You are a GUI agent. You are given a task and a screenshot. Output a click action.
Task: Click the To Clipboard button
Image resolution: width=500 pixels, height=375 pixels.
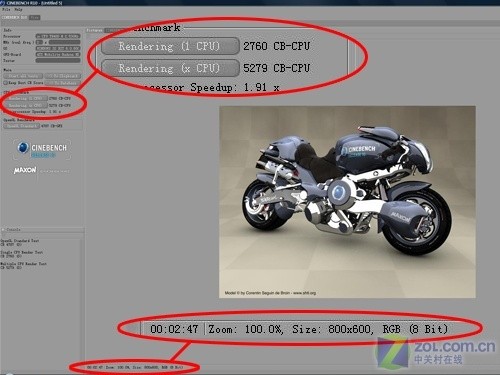[63, 76]
